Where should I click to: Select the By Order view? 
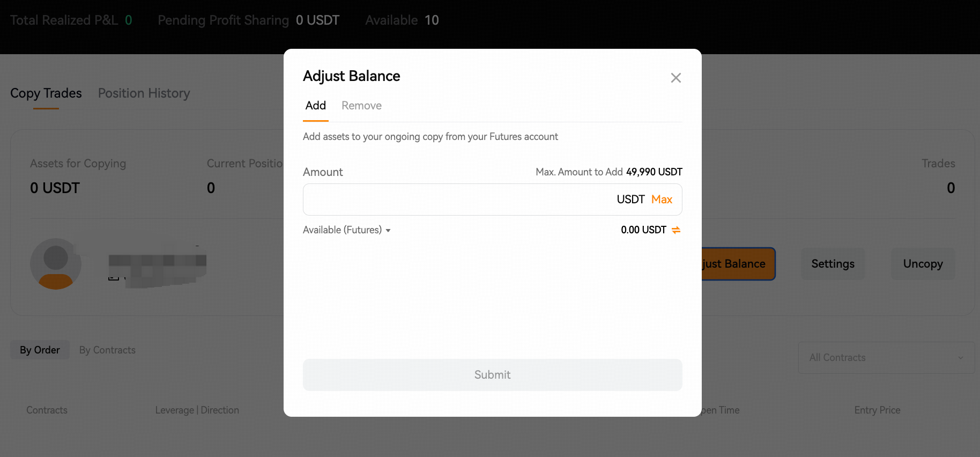point(40,350)
